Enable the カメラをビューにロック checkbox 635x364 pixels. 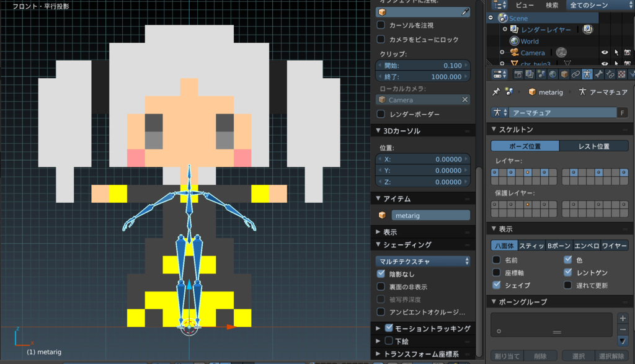click(381, 39)
